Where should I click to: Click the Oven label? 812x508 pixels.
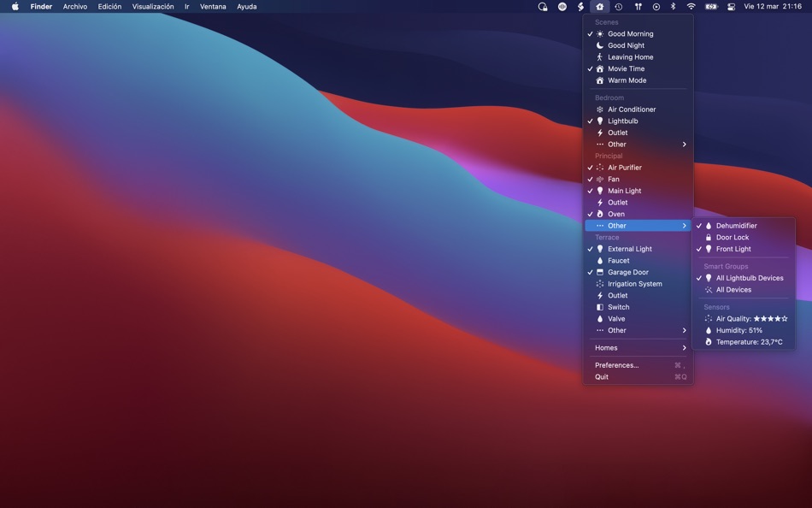[x=616, y=214]
